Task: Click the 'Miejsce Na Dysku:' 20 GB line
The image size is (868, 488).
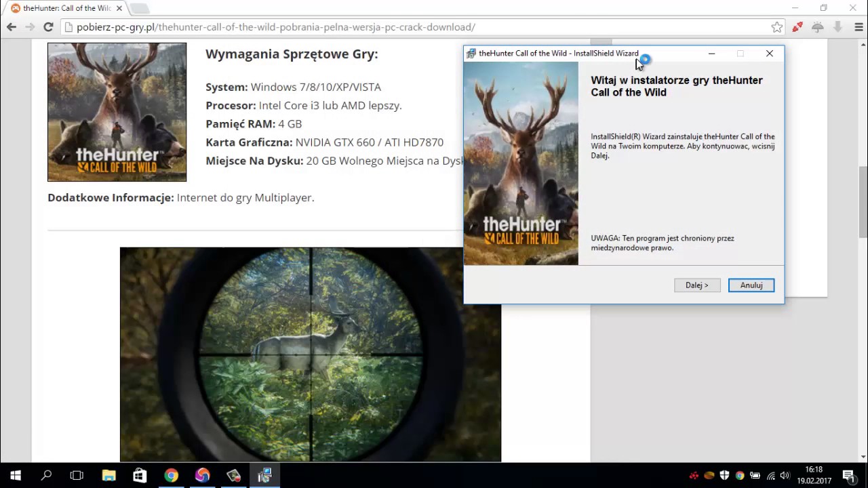Action: click(334, 161)
